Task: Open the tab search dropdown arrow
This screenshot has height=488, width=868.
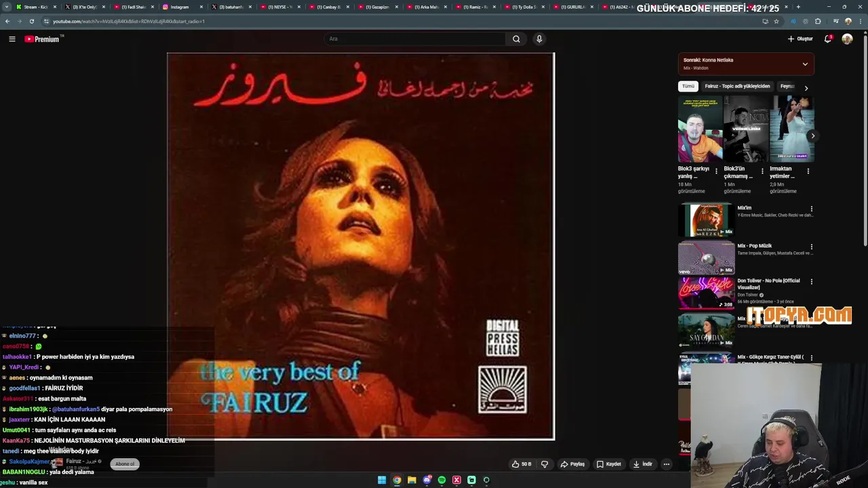Action: pyautogui.click(x=7, y=7)
